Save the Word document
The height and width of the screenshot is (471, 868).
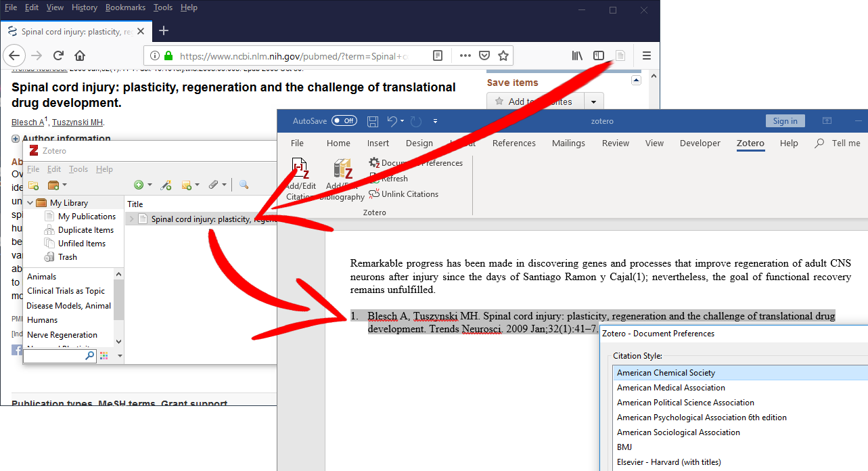[373, 121]
